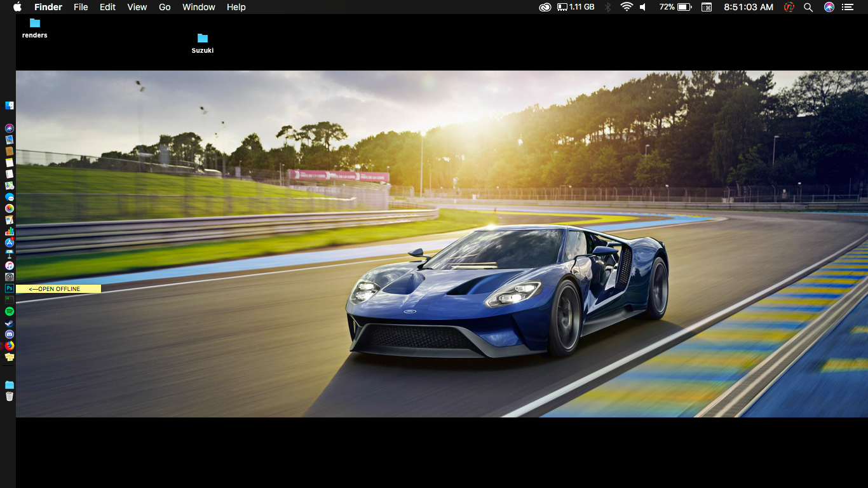The image size is (868, 488).
Task: Click the Bluetooth status icon
Action: point(607,7)
